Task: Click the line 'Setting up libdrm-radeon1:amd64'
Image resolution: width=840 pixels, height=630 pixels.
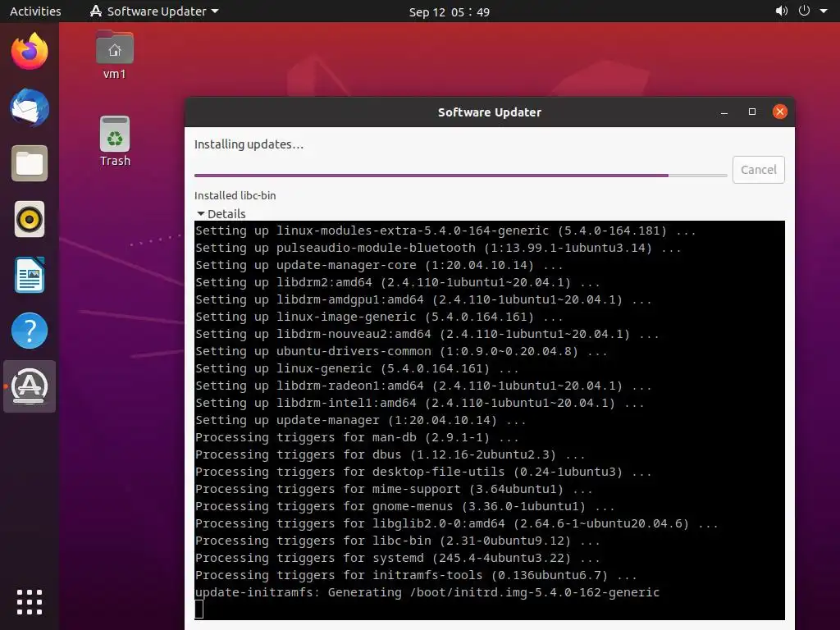Action: (x=423, y=386)
